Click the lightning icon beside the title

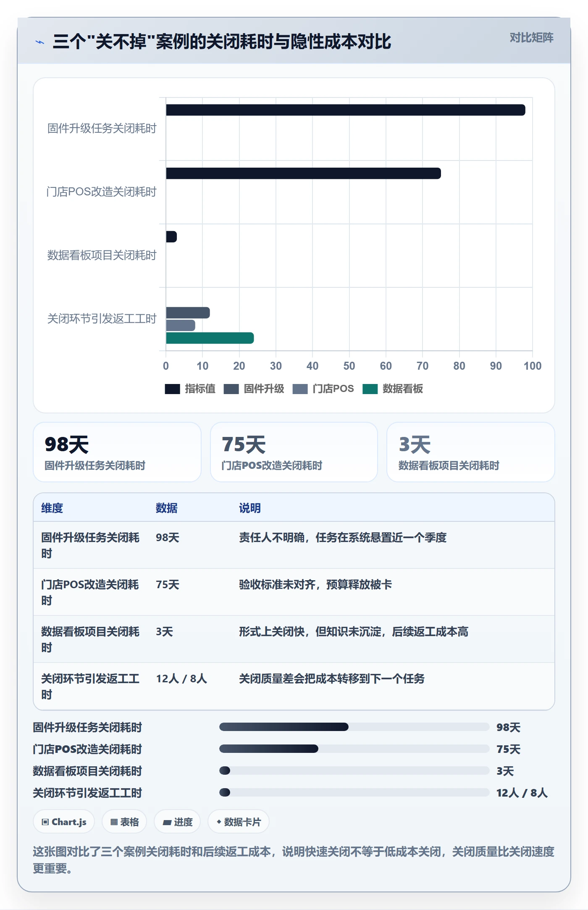(x=40, y=42)
